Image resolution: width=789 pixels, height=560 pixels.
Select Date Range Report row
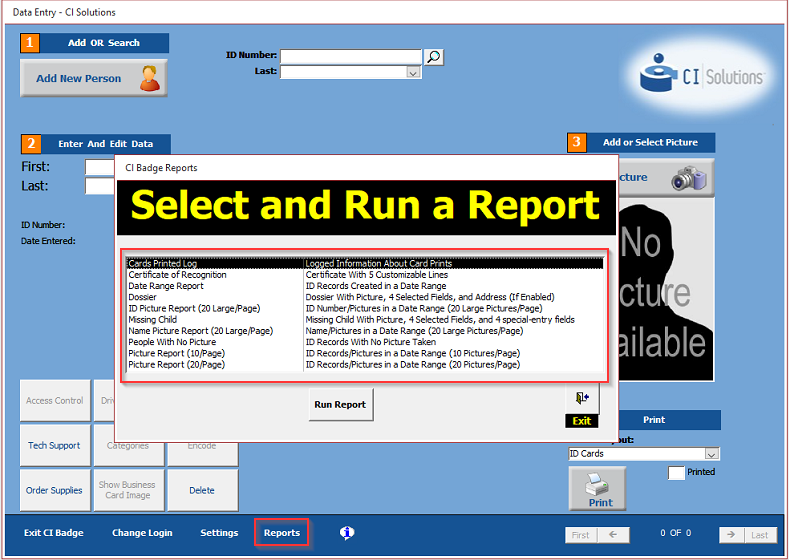coord(364,286)
